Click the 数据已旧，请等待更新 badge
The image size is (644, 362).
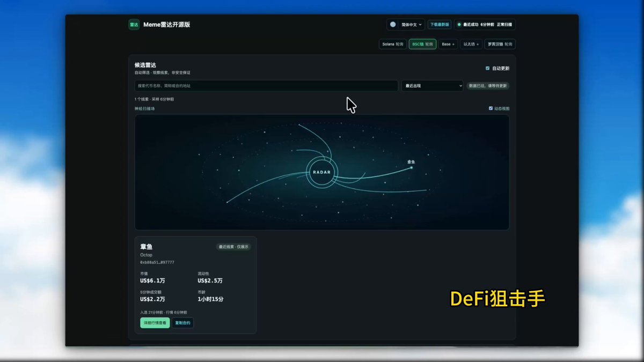(488, 86)
